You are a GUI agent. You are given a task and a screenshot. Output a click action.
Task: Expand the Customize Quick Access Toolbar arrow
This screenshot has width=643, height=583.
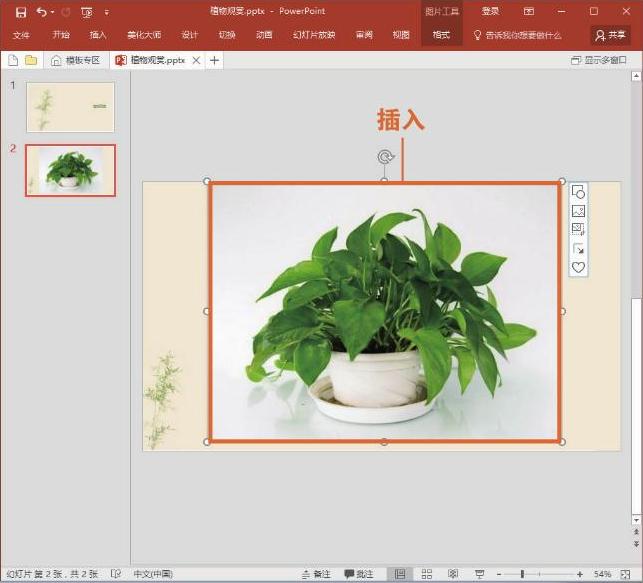pyautogui.click(x=107, y=12)
